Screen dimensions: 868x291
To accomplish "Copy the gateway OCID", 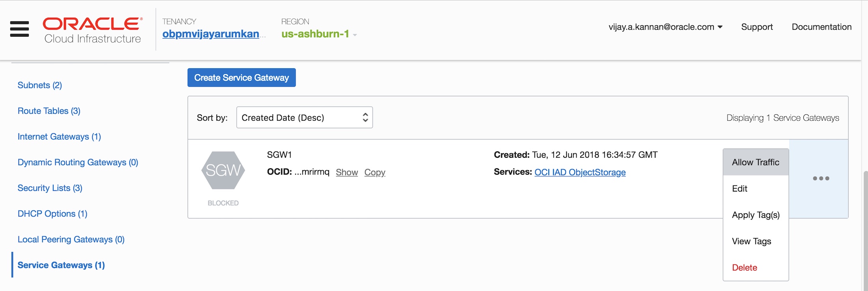I will (374, 172).
